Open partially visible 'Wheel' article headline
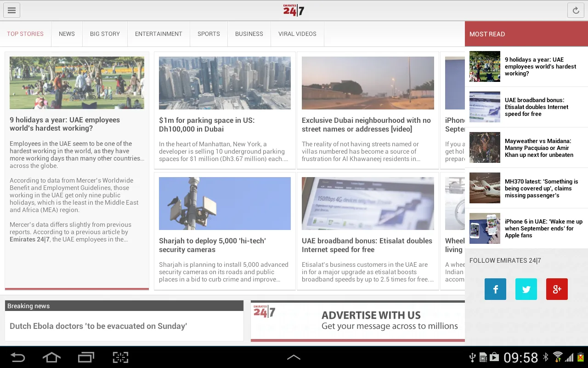Screen dimensions: 588x368 point(454,245)
